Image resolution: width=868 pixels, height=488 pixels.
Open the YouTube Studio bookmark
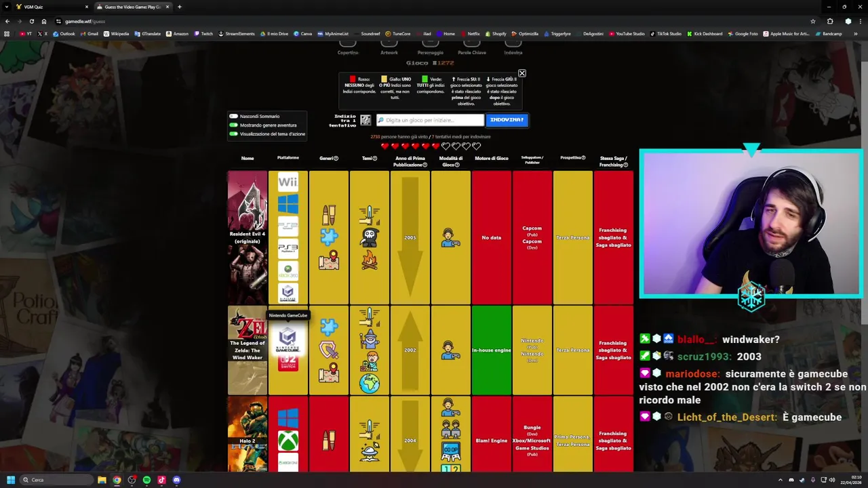click(627, 34)
